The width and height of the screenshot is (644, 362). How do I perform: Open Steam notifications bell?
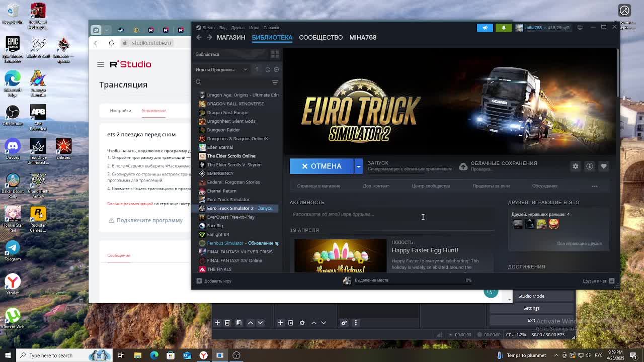tap(504, 28)
